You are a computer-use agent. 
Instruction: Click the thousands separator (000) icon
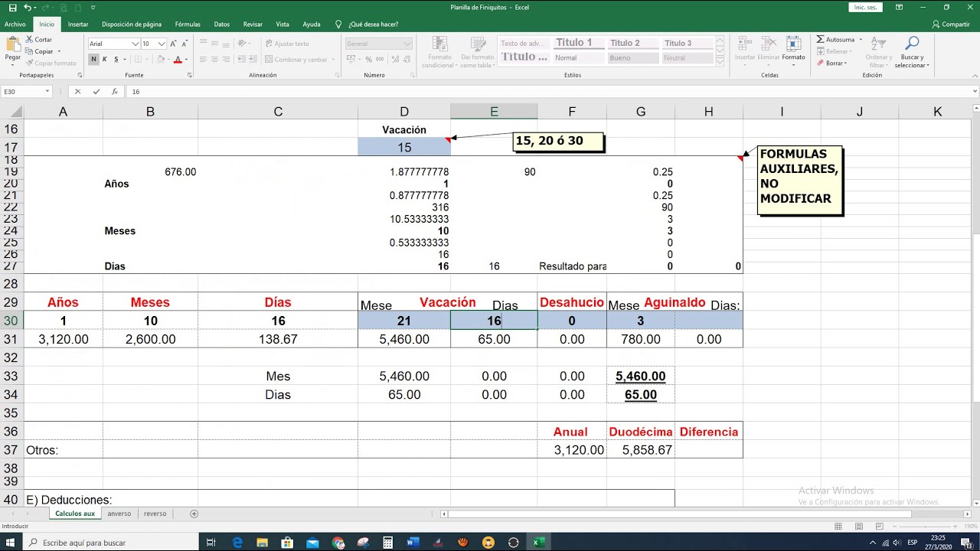pos(380,59)
